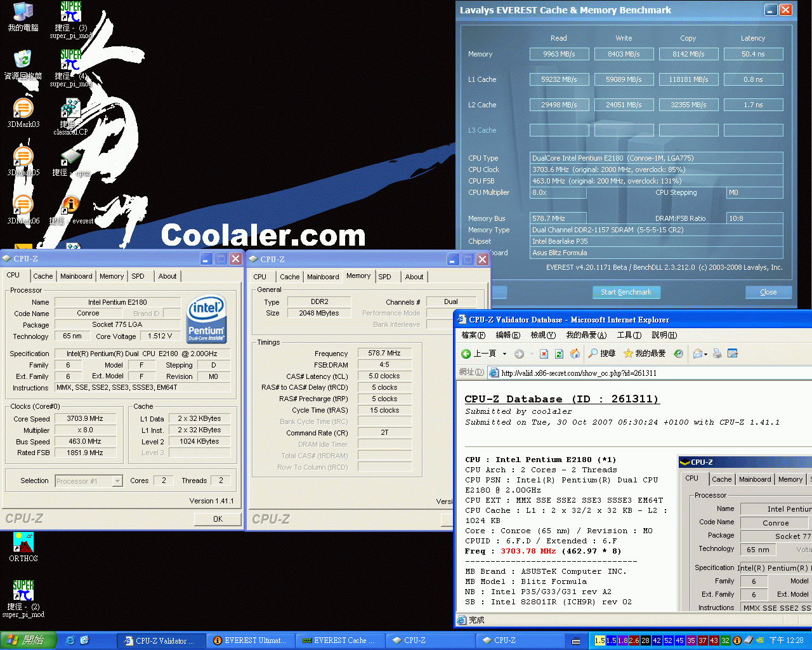Switch to About tab in middle CPU-Z window
Screen dimensions: 812x650
[x=414, y=277]
